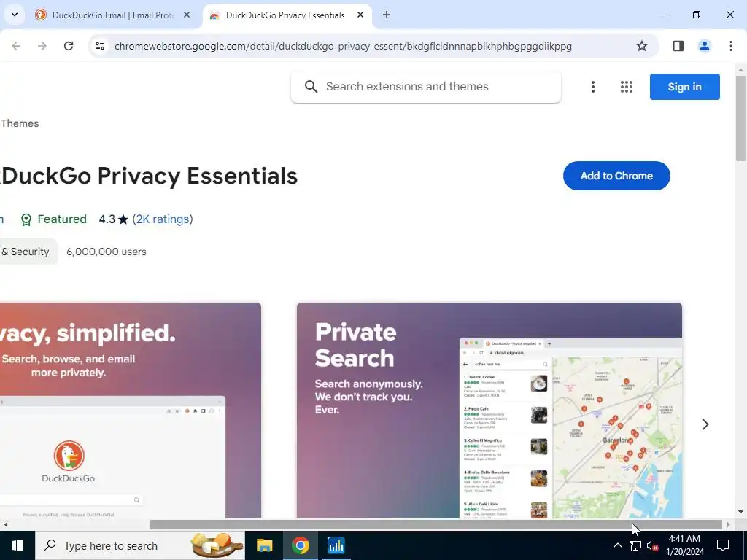Reload the current page
Image resolution: width=747 pixels, height=560 pixels.
click(69, 46)
